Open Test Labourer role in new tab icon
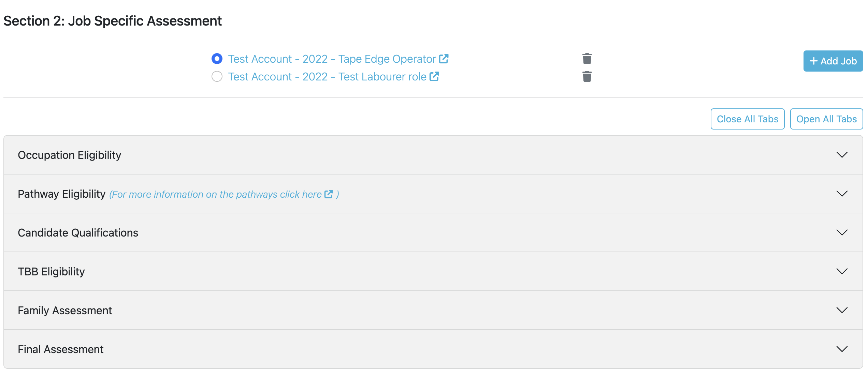The image size is (868, 379). (x=434, y=76)
